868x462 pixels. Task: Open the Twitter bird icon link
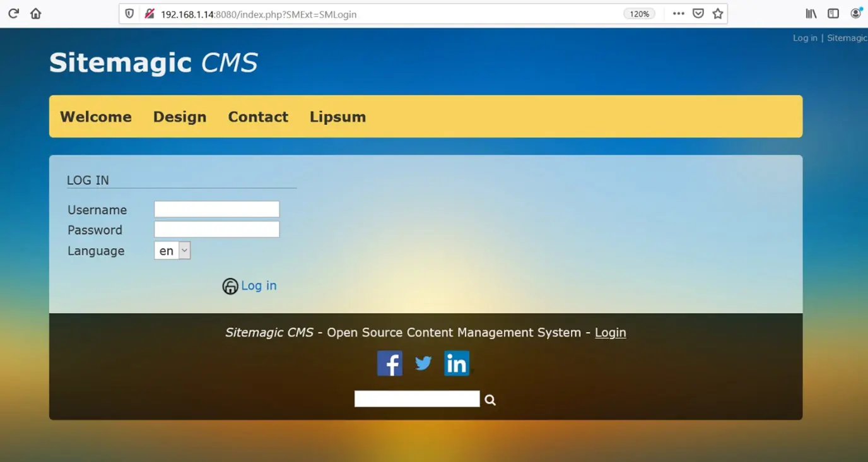pos(423,364)
